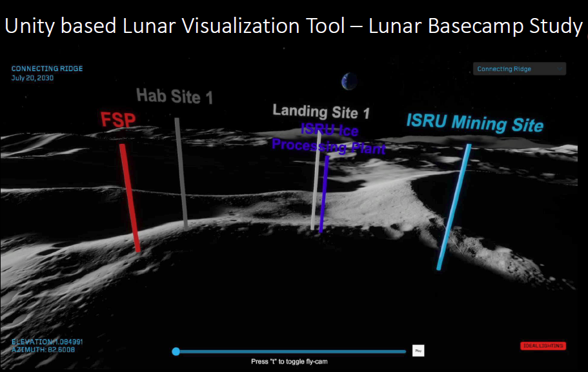Click the fly-cam toggle hint text
The width and height of the screenshot is (588, 372).
click(x=289, y=362)
